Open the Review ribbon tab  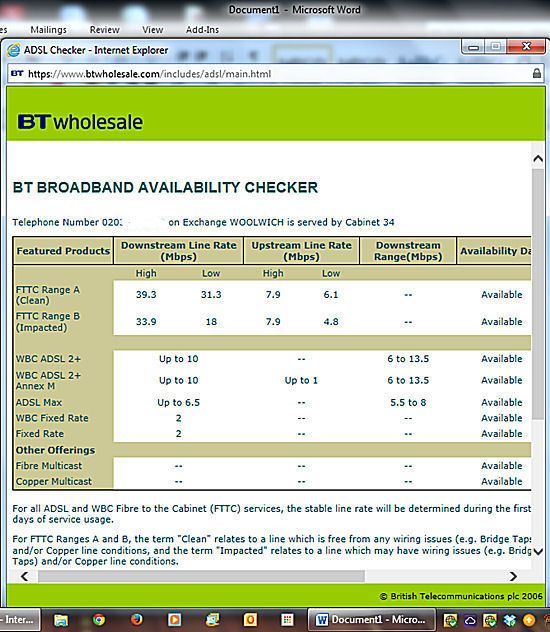[x=104, y=30]
